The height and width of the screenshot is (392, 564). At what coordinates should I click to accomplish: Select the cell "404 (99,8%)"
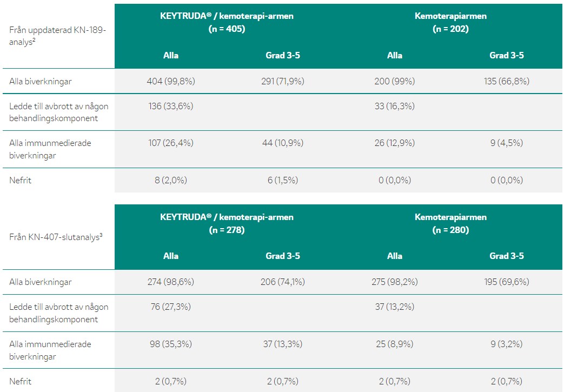pos(171,81)
